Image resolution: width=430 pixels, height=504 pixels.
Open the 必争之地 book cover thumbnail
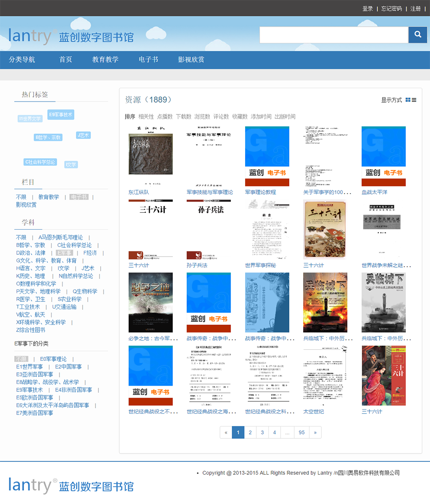[151, 302]
